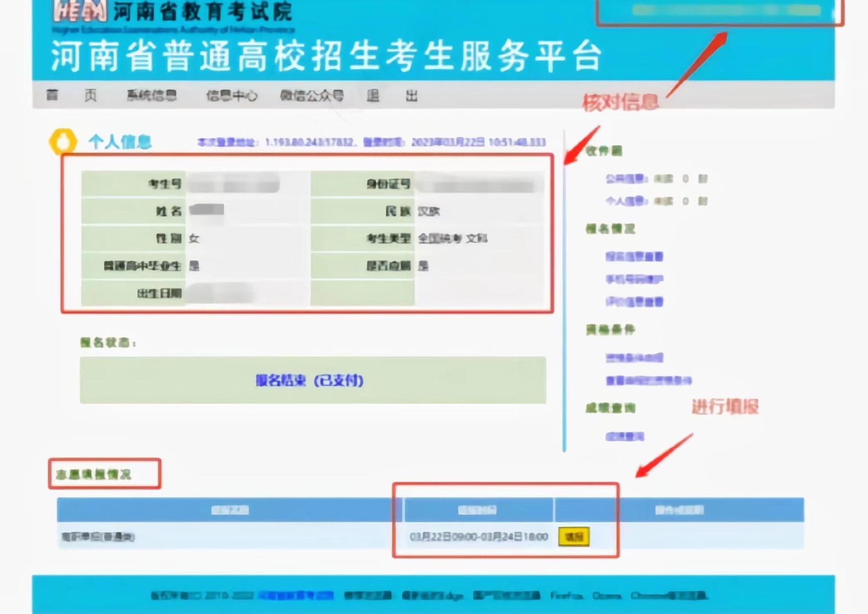Viewport: 868px width, 614px height.
Task: Click the 报名结束 (已支付) status link
Action: coord(309,381)
